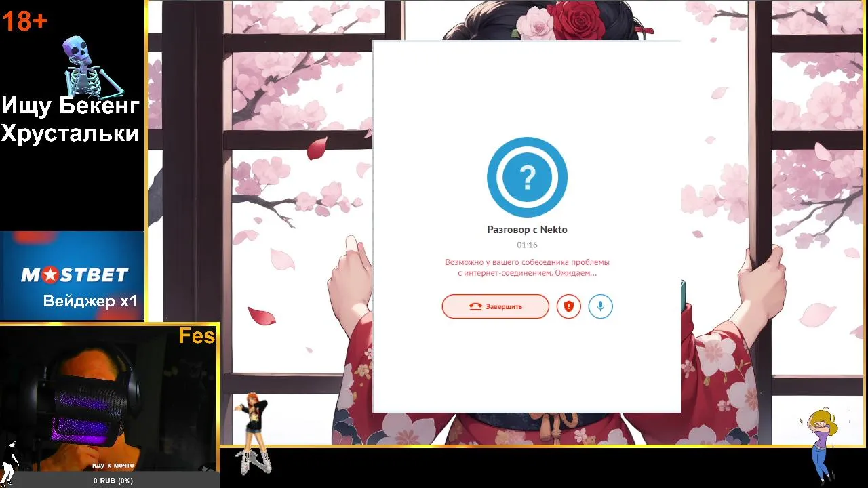Click the '0 RUB (0%)' donation goal

(x=113, y=481)
